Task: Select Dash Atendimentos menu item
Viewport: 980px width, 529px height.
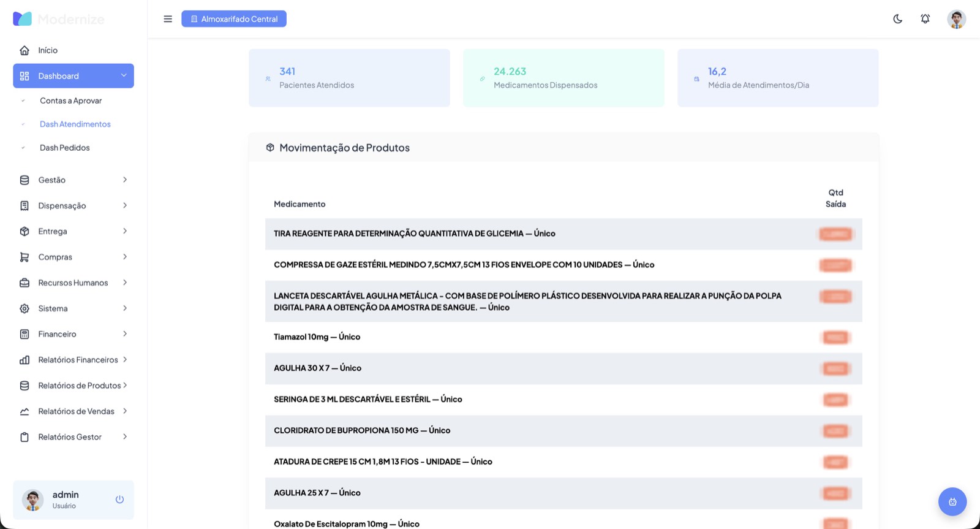Action: 75,124
